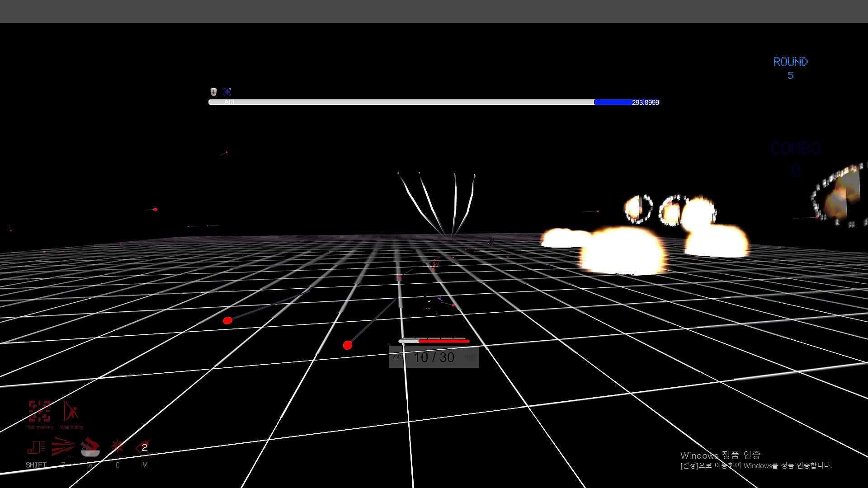Click the 293.8999 value on boss bar
This screenshot has height=488, width=868.
point(645,103)
